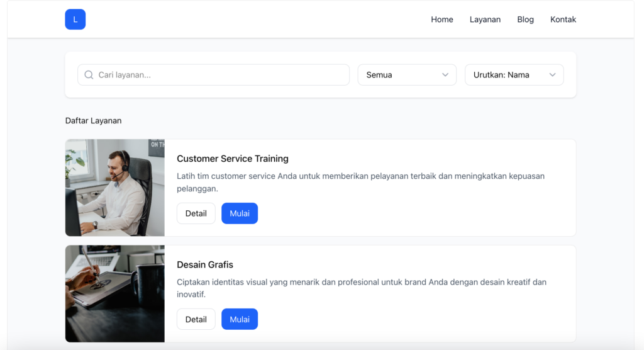
Task: Navigate to the Blog page
Action: (x=525, y=20)
